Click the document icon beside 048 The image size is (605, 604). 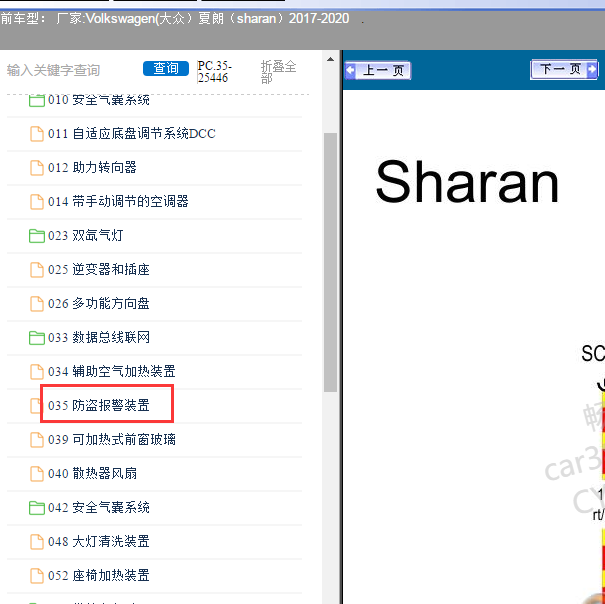point(37,541)
